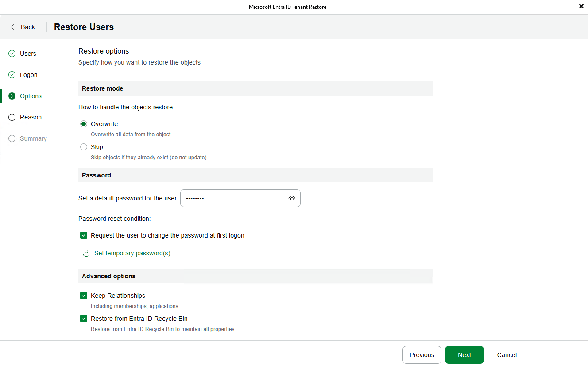Click the grayed circle icon beside Summary step
The image size is (588, 369).
point(12,138)
